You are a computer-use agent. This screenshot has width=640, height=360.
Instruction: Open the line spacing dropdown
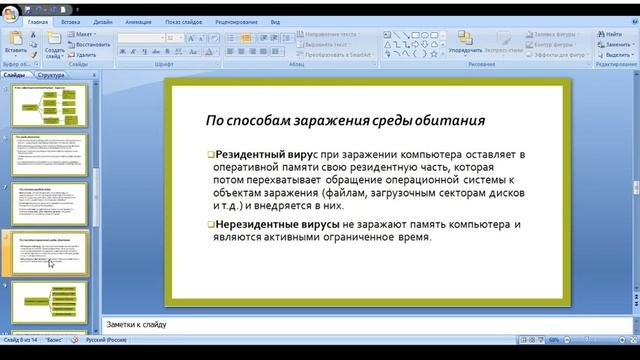tap(288, 38)
